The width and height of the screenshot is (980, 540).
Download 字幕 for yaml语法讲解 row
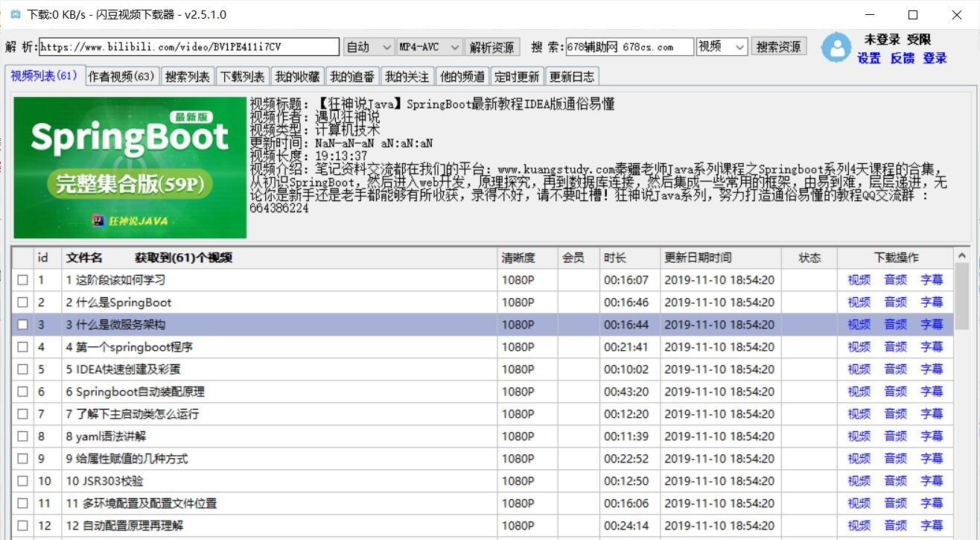point(932,436)
